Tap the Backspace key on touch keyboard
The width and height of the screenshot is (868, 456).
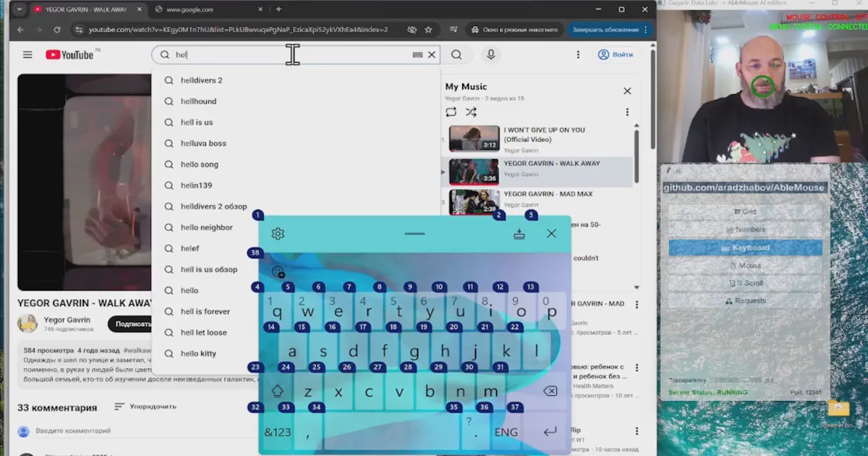click(550, 392)
